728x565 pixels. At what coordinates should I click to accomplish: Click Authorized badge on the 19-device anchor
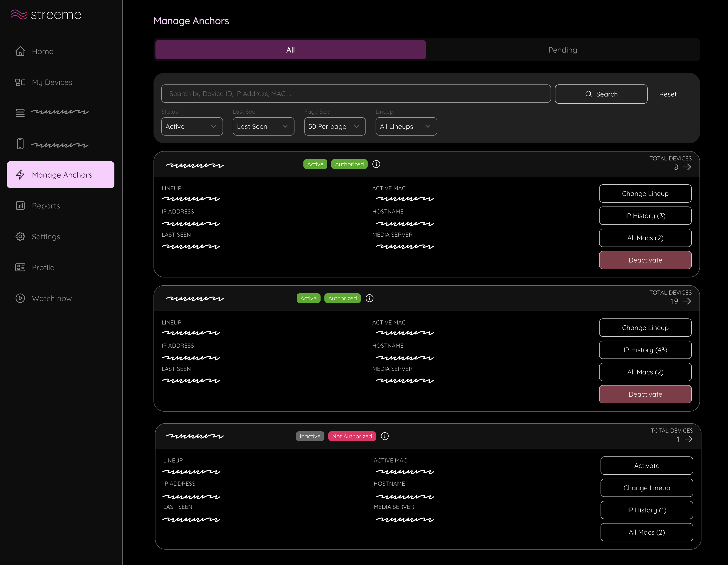click(342, 298)
